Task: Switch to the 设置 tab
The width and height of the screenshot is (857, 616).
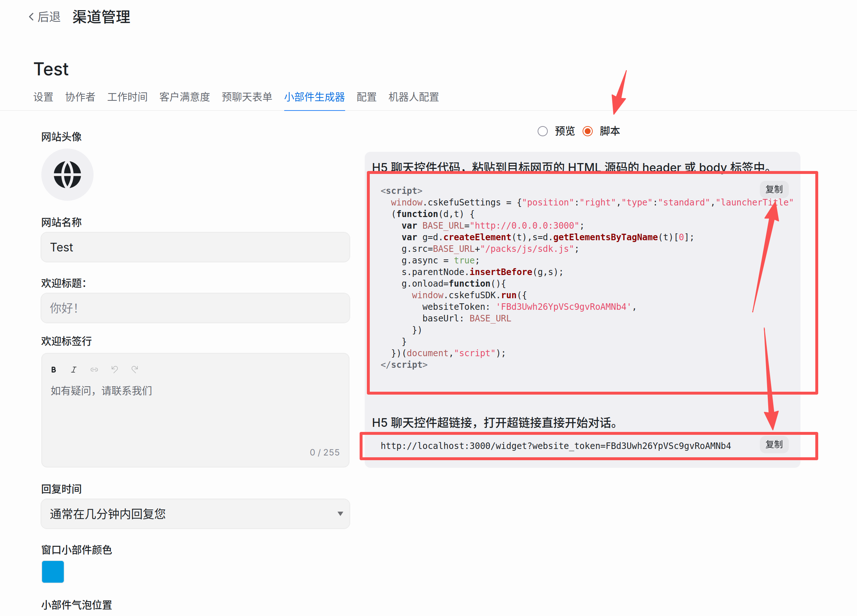Action: 43,97
